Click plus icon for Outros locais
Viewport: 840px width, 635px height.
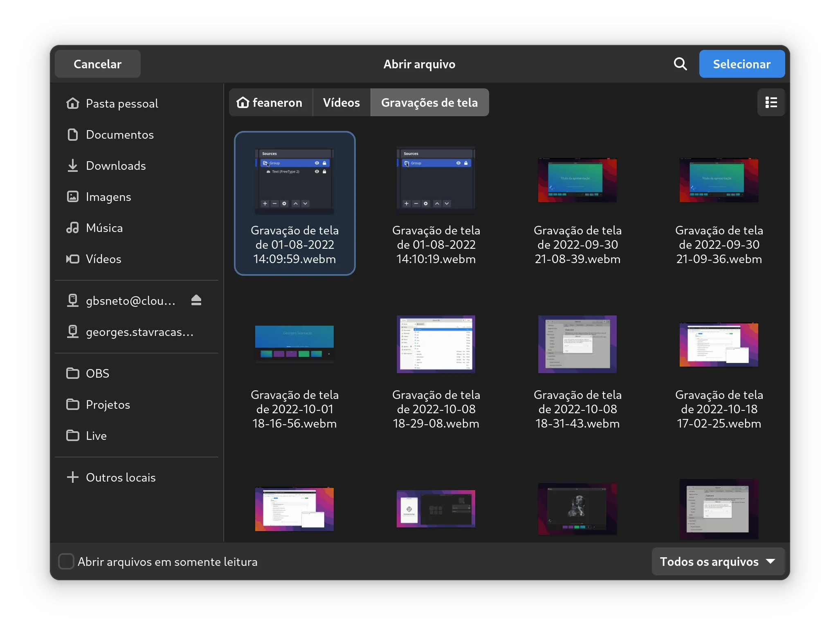click(x=73, y=477)
